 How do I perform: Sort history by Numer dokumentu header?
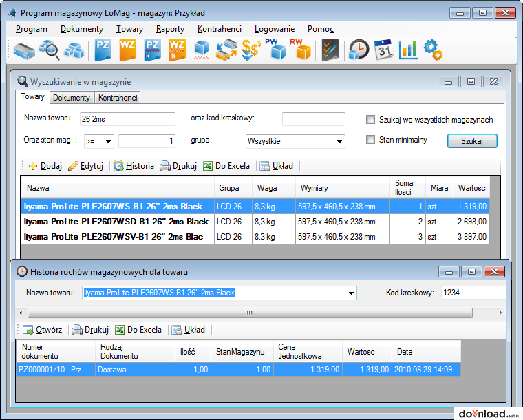point(56,351)
